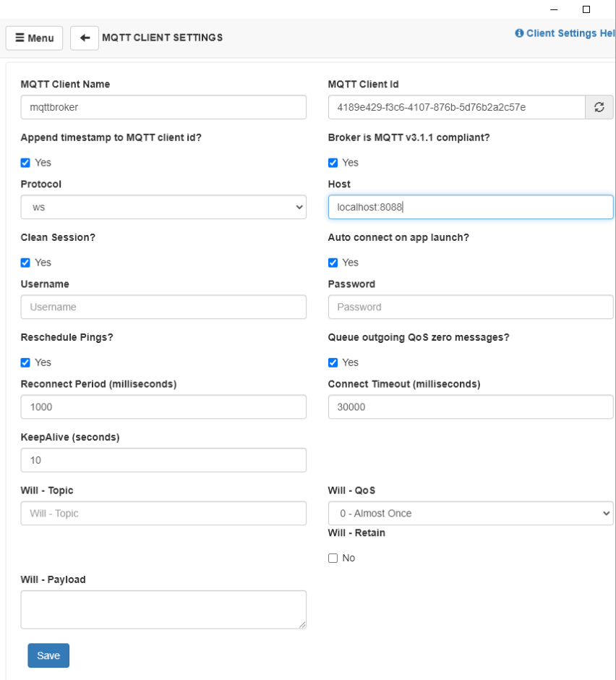Maximize the application window
Screen dimensions: 616x680
[586, 9]
